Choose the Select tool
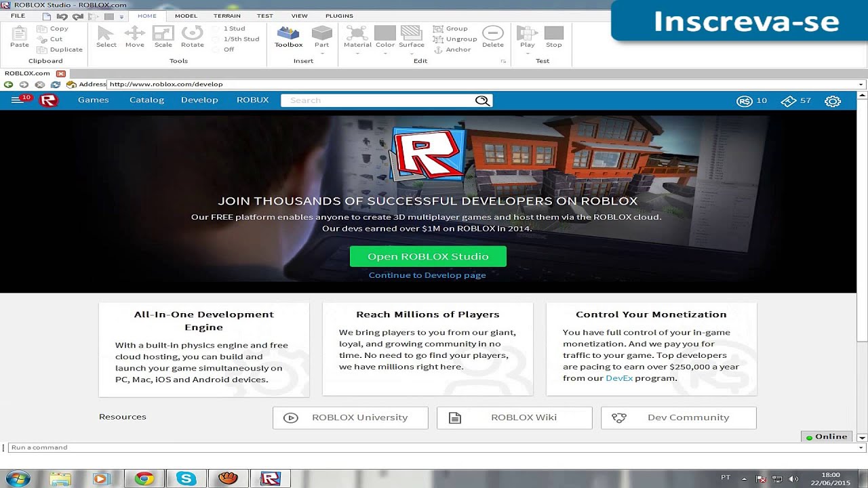 [x=106, y=37]
